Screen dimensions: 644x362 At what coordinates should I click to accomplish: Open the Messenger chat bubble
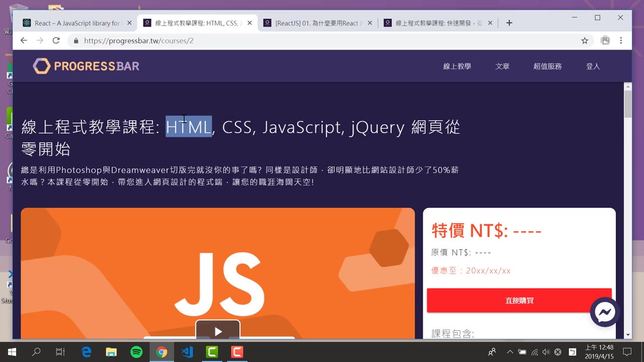click(605, 312)
